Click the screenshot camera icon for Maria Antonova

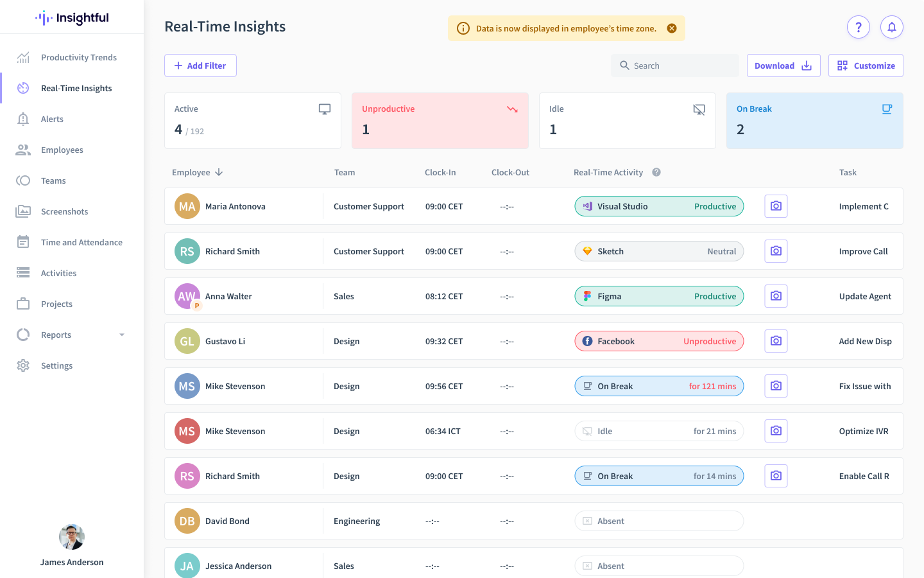tap(776, 206)
